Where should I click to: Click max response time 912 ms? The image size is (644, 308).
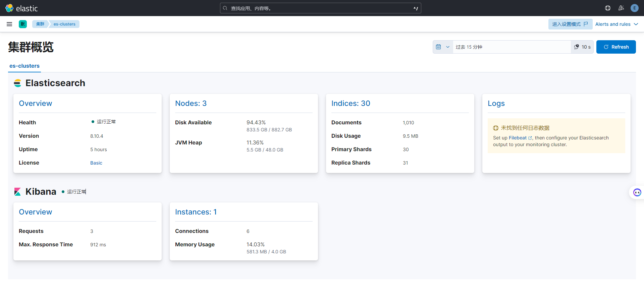pyautogui.click(x=98, y=245)
